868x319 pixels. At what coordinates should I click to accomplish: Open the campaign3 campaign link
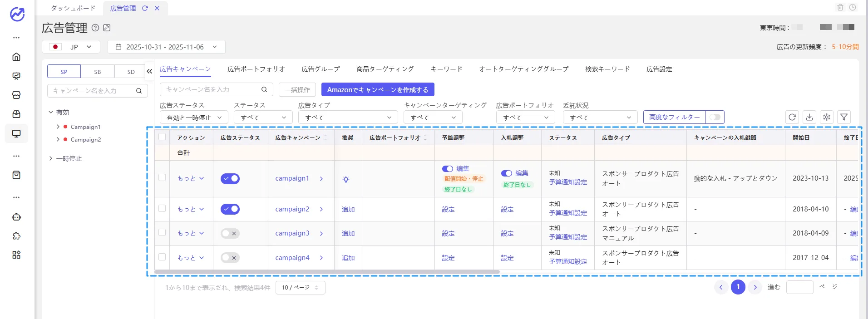292,233
